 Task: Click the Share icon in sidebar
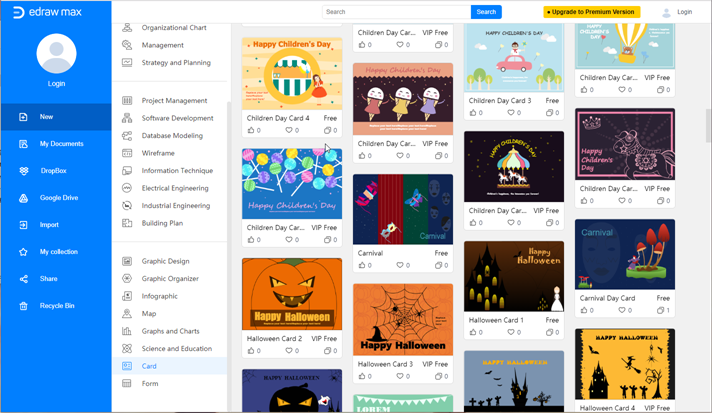(23, 279)
